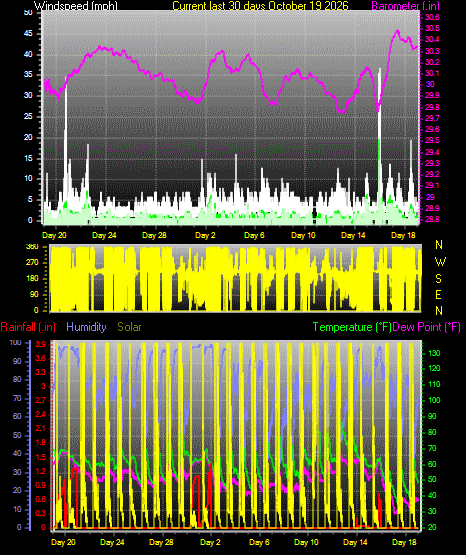The width and height of the screenshot is (466, 555).
Task: Click the 25 mark on the windspeed axis
Action: point(28,116)
